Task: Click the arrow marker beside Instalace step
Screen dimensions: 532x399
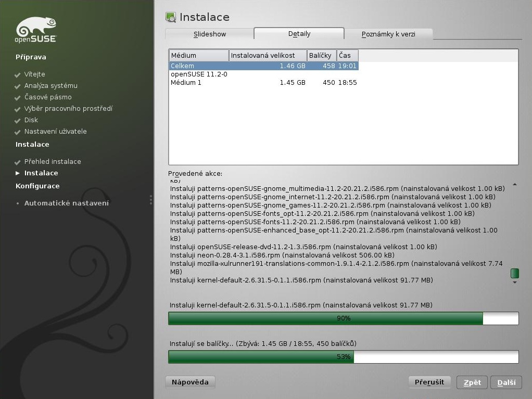Action: point(18,173)
